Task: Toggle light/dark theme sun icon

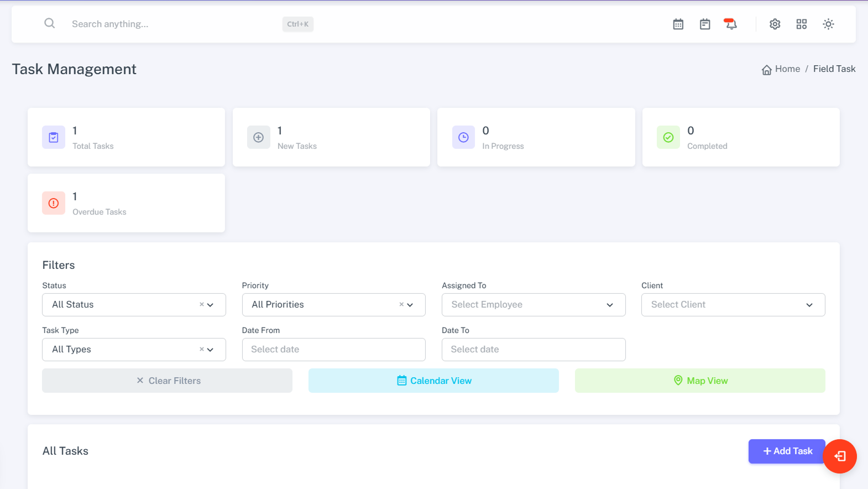Action: coord(828,24)
